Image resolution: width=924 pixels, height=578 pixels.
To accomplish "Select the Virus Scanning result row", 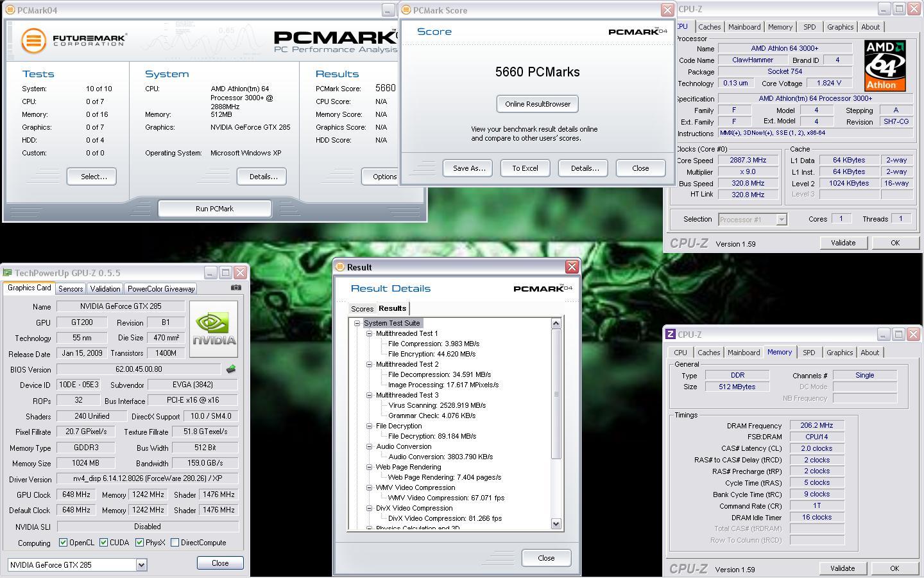I will coord(437,406).
